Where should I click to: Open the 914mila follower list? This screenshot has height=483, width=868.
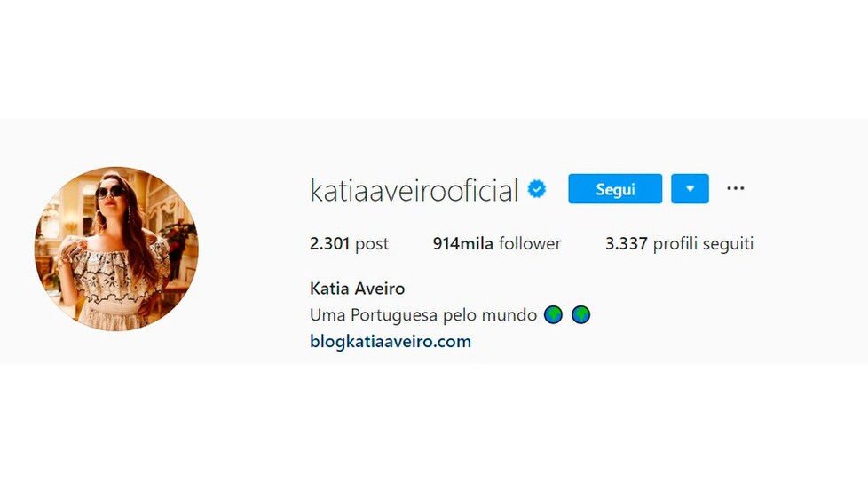click(x=496, y=243)
